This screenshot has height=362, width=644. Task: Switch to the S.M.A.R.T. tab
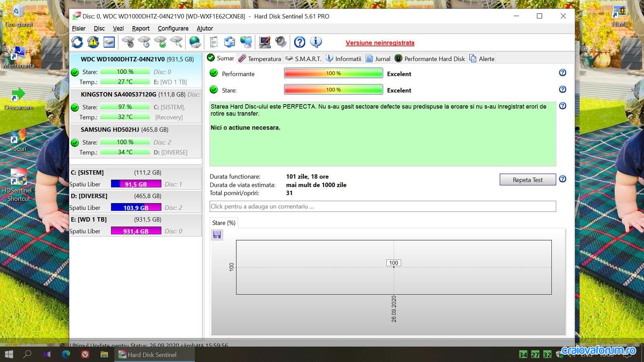pos(303,59)
